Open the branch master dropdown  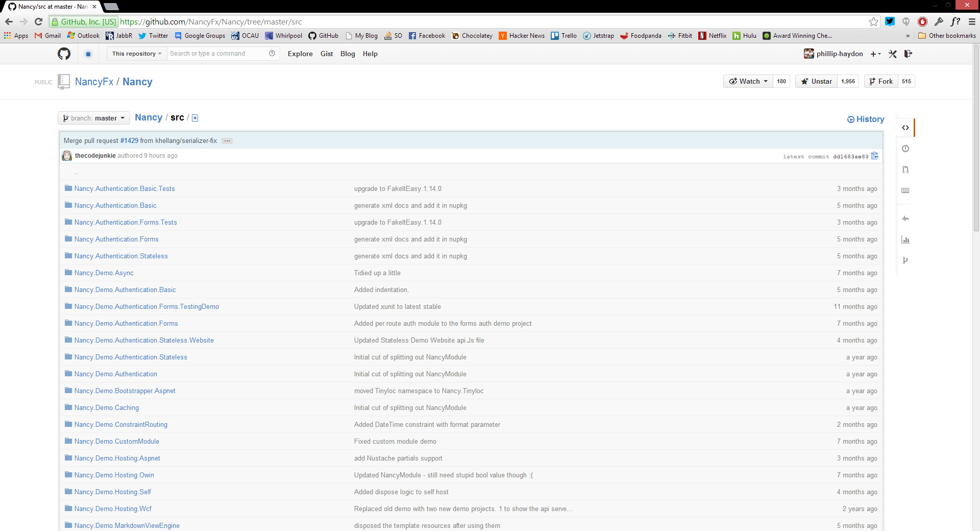click(94, 118)
